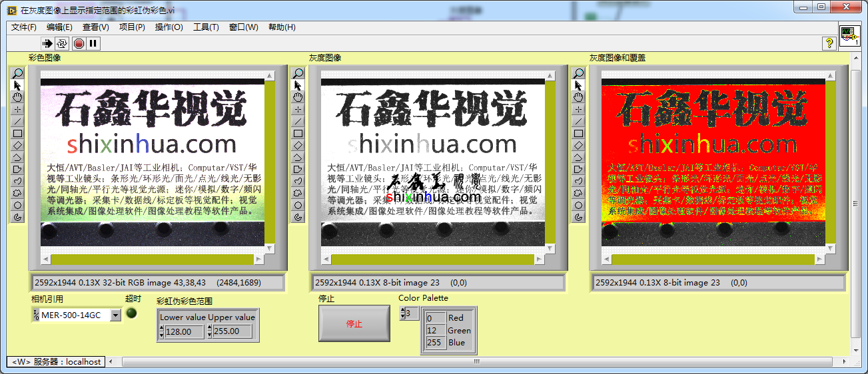This screenshot has height=374, width=868.
Task: Click the Upper value increment/decrement stepper
Action: tap(209, 331)
